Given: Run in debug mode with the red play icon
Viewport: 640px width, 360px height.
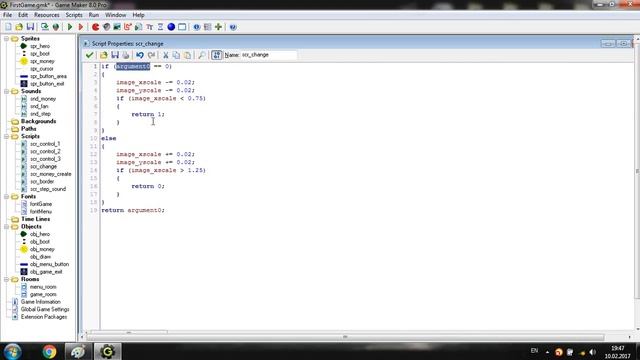Looking at the screenshot, I should pos(81,27).
